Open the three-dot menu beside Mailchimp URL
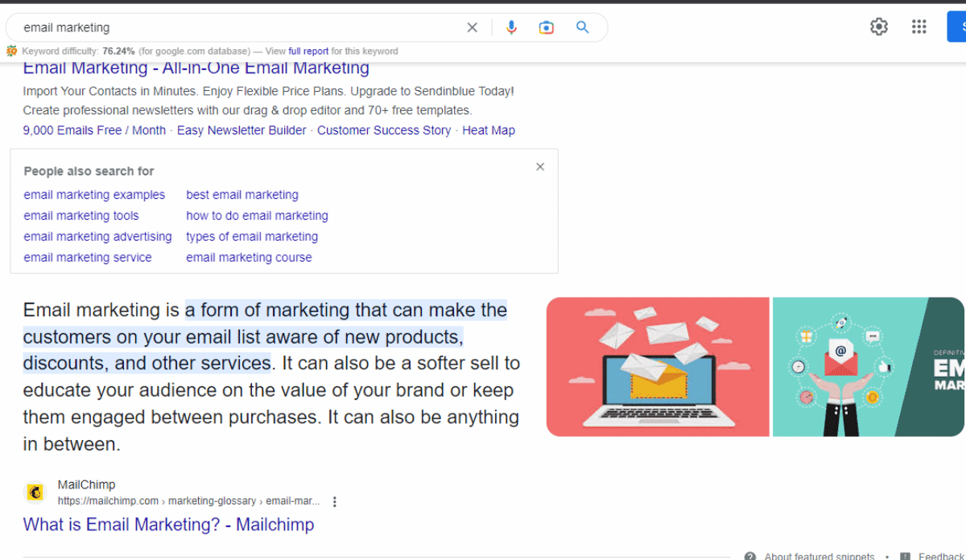 (335, 501)
